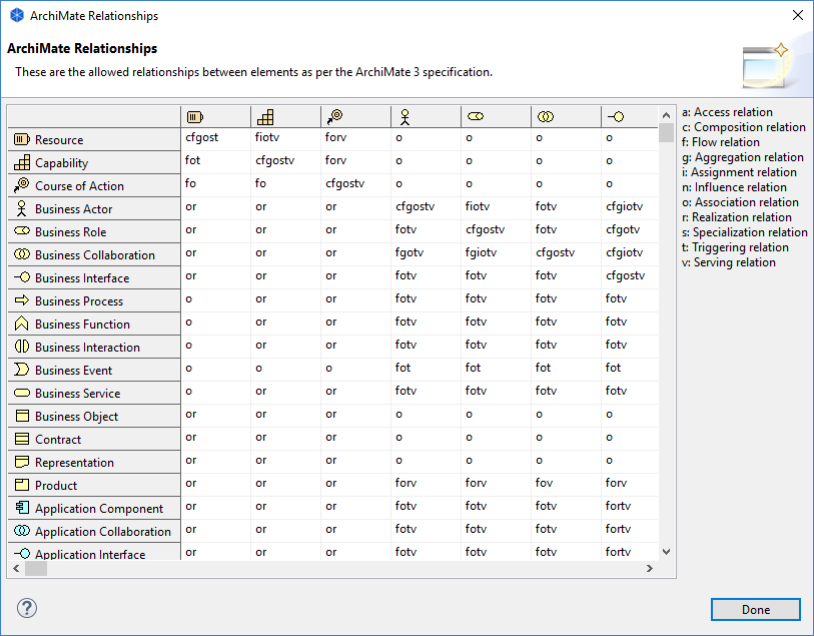Click the Business Actor column header icon
This screenshot has height=636, width=814.
tap(404, 117)
